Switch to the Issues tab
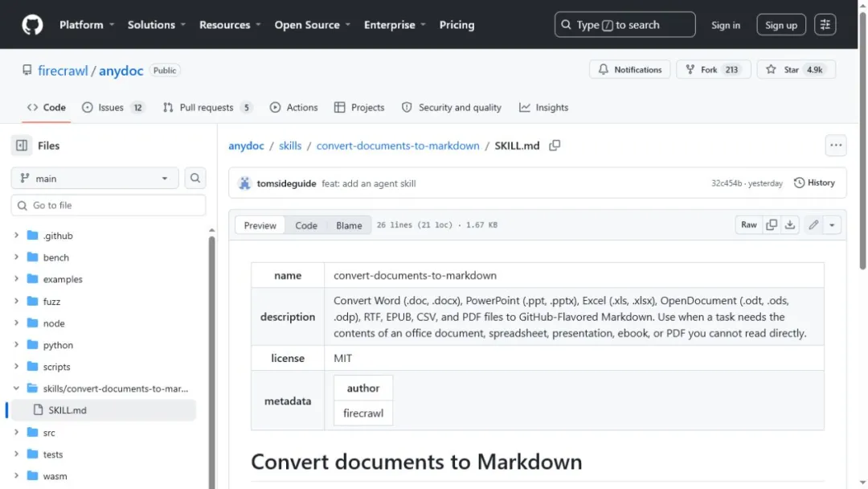The image size is (868, 489). tap(113, 108)
